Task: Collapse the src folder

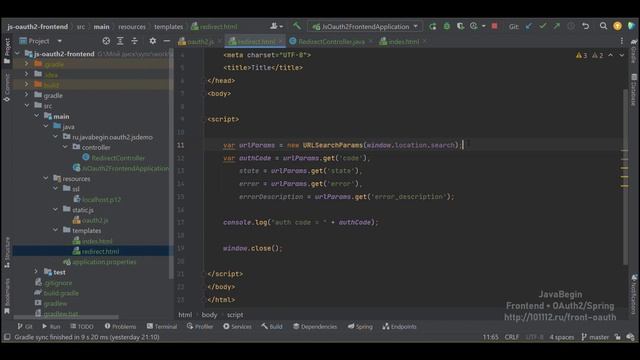Action: [x=27, y=106]
